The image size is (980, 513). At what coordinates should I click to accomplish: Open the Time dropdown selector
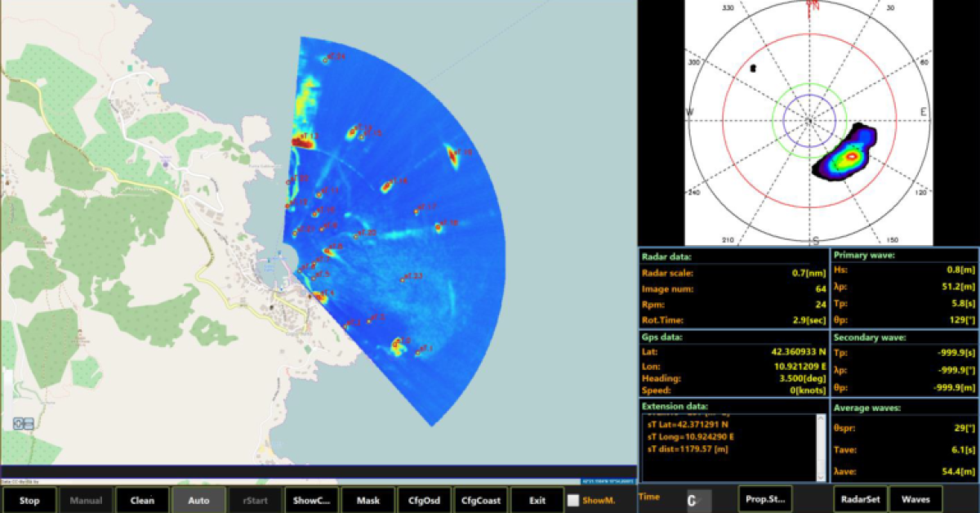[698, 500]
